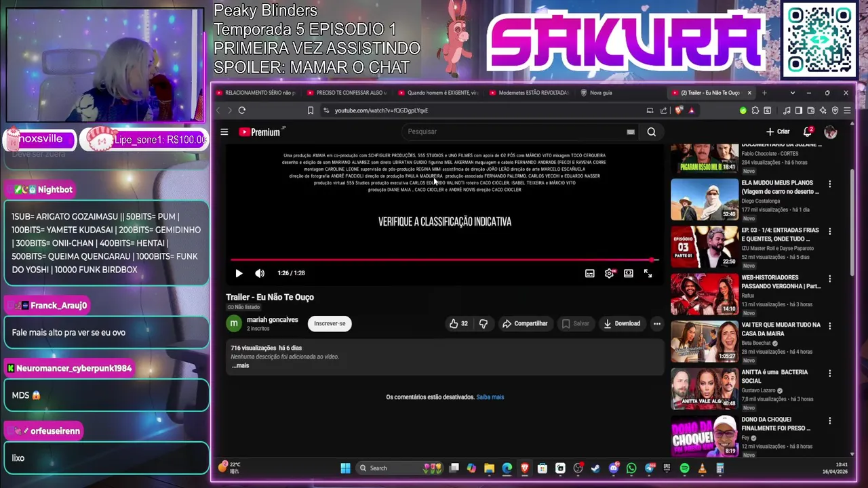Open the Saiba mais comments link
The height and width of the screenshot is (488, 868).
490,397
